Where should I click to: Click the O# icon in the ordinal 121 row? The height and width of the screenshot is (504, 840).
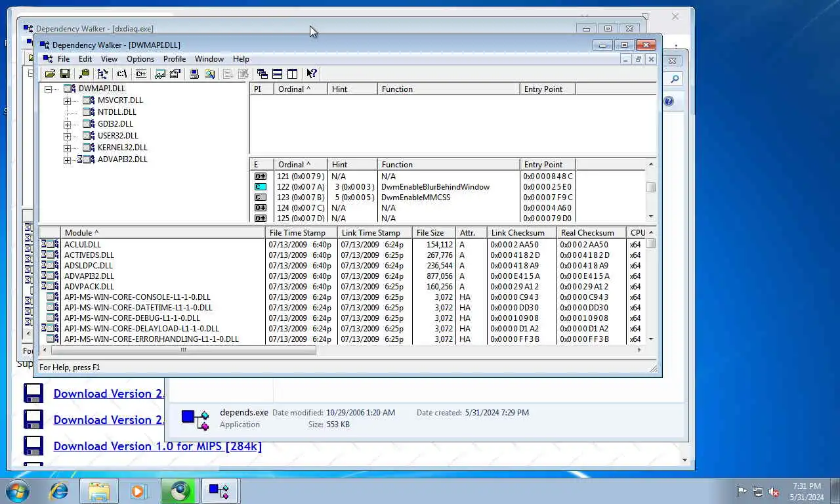(x=261, y=177)
